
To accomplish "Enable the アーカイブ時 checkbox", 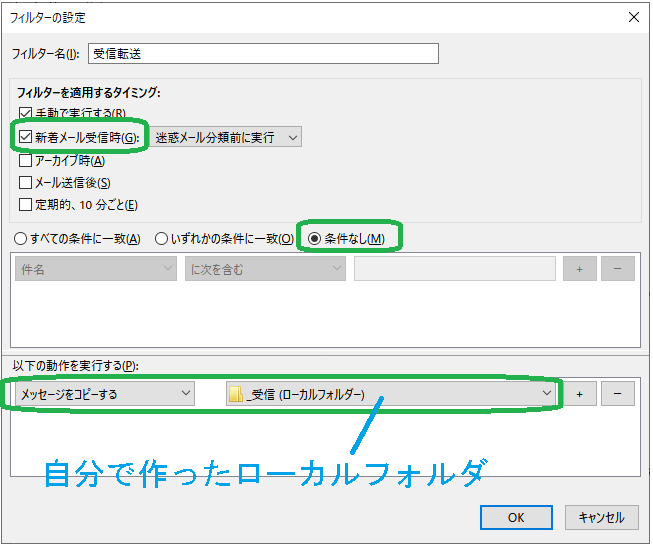I will [x=26, y=160].
